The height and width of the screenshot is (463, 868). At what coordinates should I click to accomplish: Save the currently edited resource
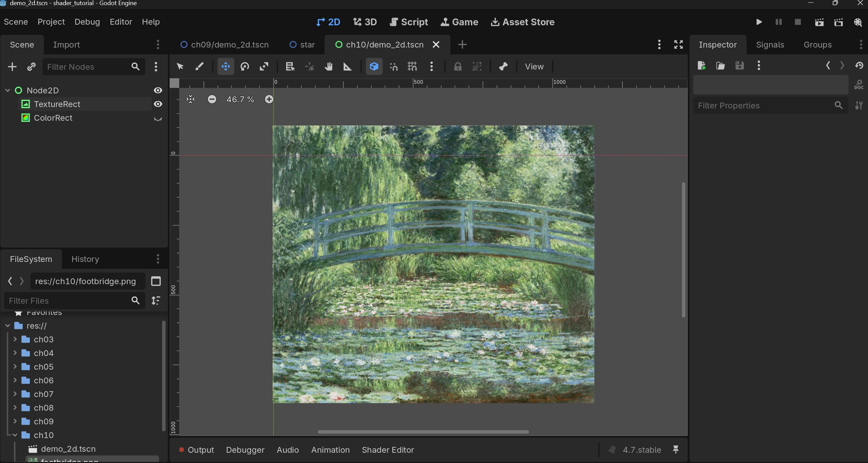740,65
